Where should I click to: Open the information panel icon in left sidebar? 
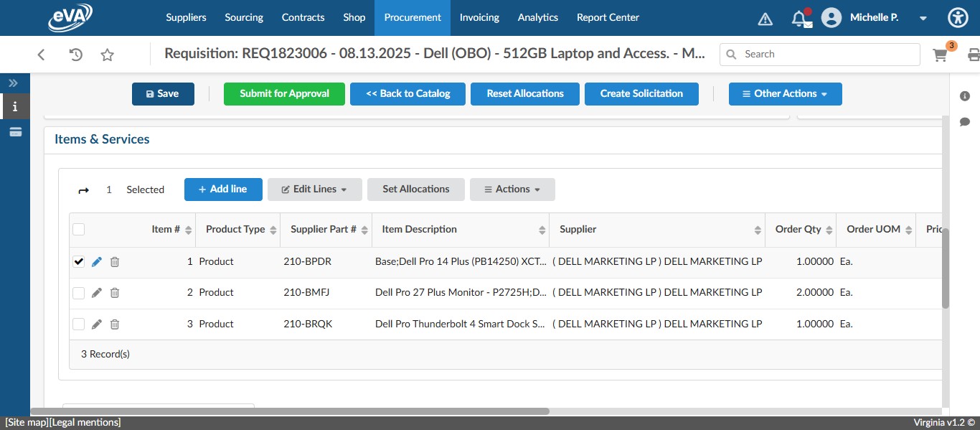click(14, 107)
